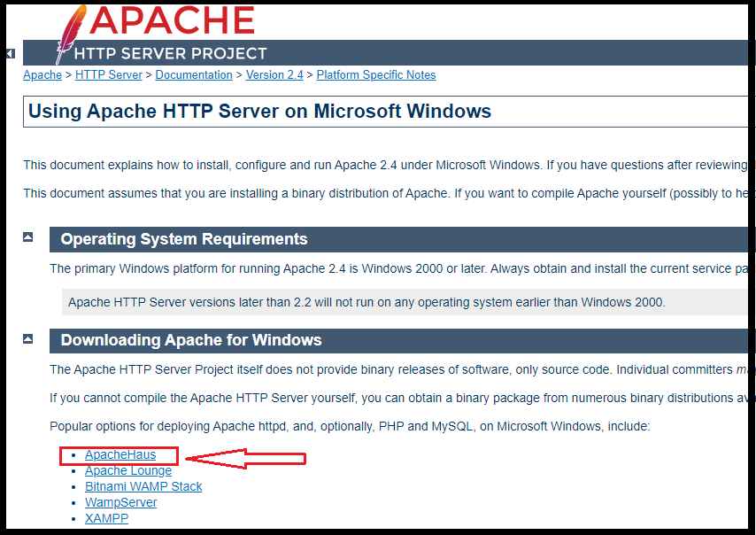Jump to top via arrow beside Operating System Requirements

point(28,236)
